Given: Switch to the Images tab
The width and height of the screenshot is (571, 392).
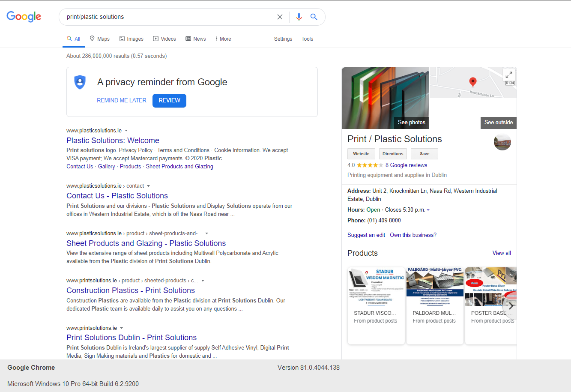Looking at the screenshot, I should point(132,39).
